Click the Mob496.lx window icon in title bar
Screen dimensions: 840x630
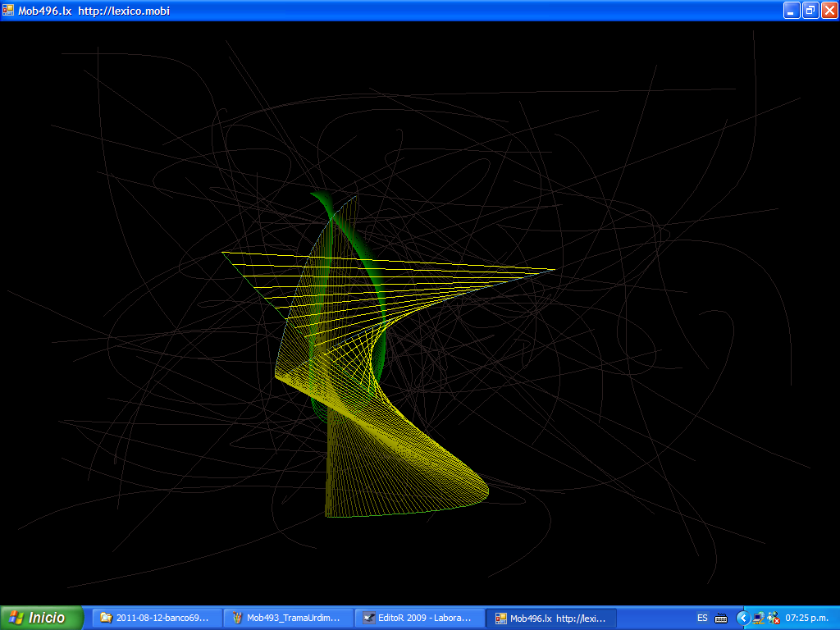coord(8,11)
